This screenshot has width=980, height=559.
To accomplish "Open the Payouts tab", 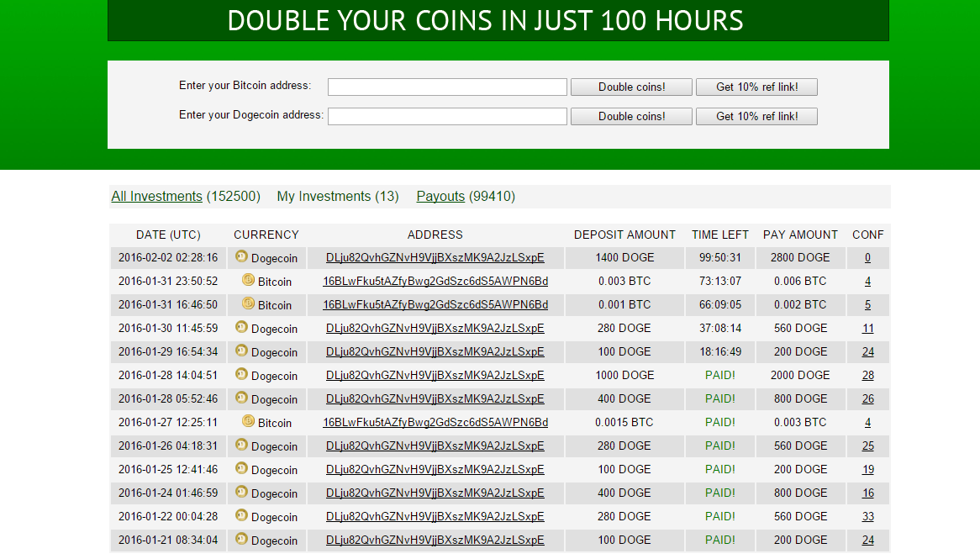I will 440,197.
